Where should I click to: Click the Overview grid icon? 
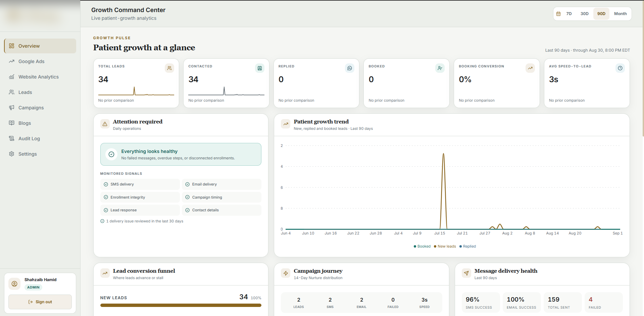[12, 46]
